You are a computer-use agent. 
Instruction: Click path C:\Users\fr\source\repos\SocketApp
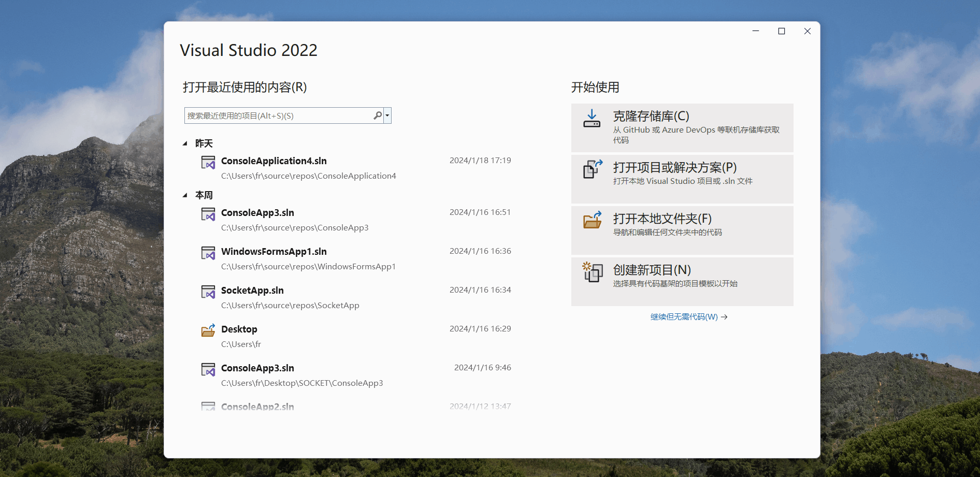(x=290, y=306)
